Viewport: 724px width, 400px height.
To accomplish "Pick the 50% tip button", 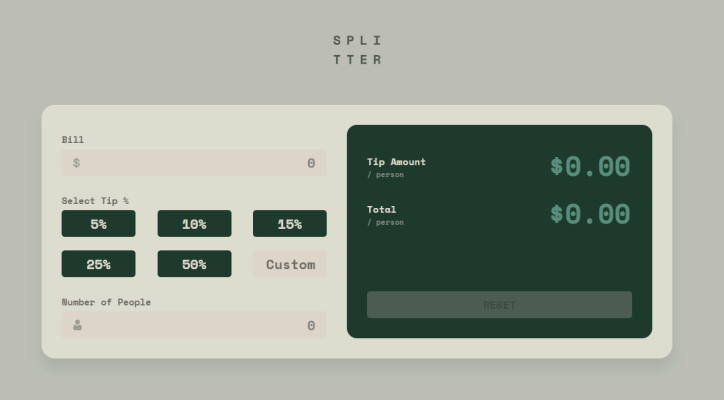I will [x=194, y=264].
